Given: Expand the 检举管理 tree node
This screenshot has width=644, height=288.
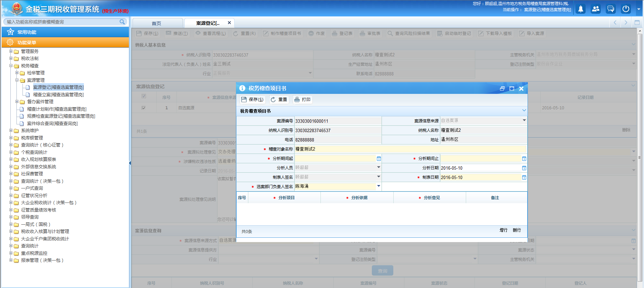Looking at the screenshot, I should 17,73.
